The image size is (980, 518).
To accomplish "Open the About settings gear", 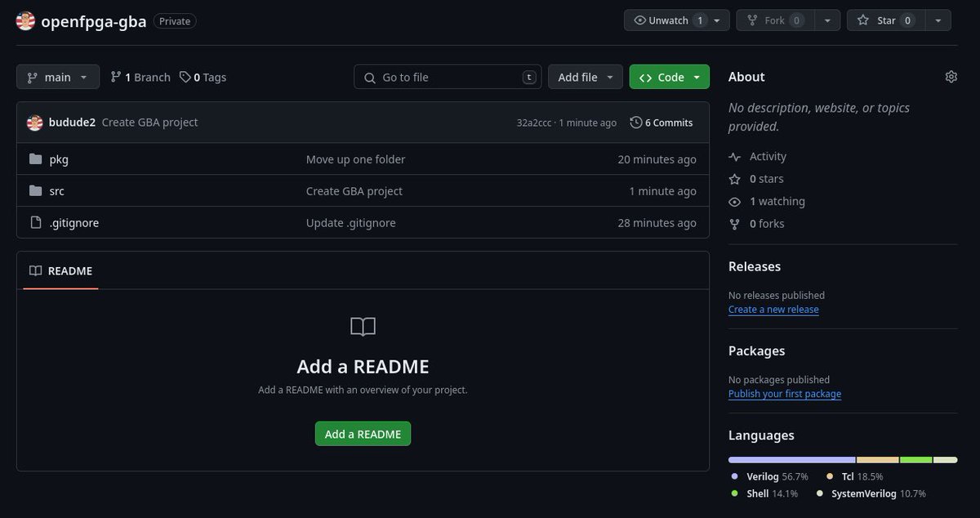I will point(951,77).
